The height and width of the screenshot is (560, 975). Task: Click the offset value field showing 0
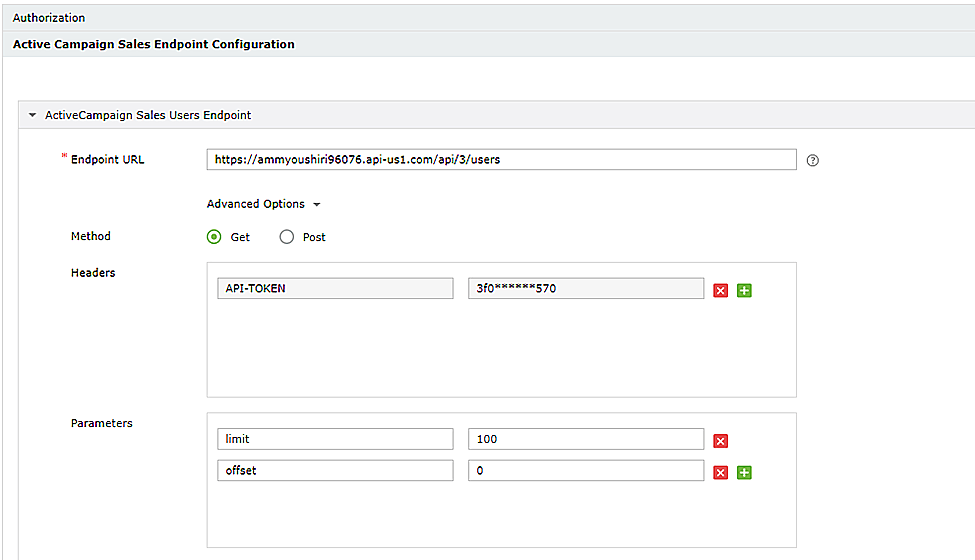(x=585, y=470)
